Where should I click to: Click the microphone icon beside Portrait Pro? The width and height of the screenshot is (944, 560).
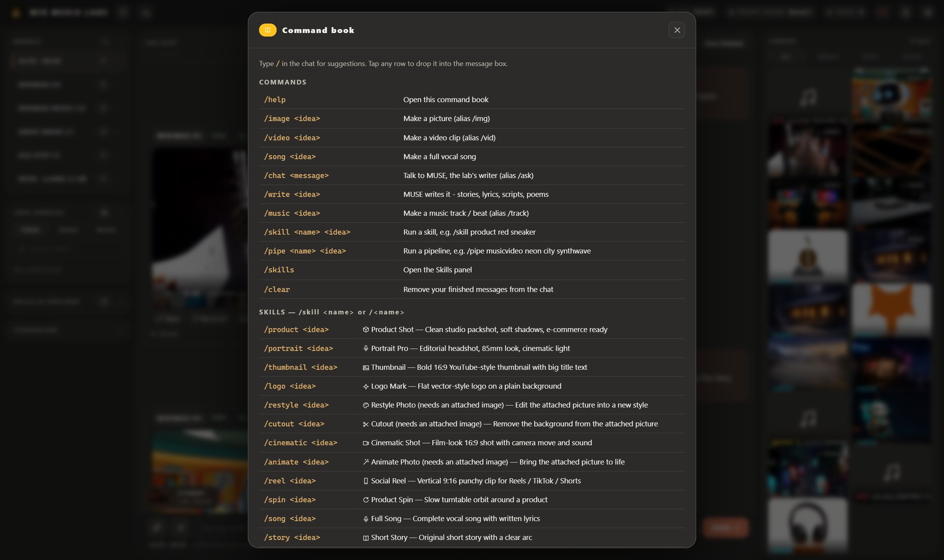pyautogui.click(x=366, y=349)
